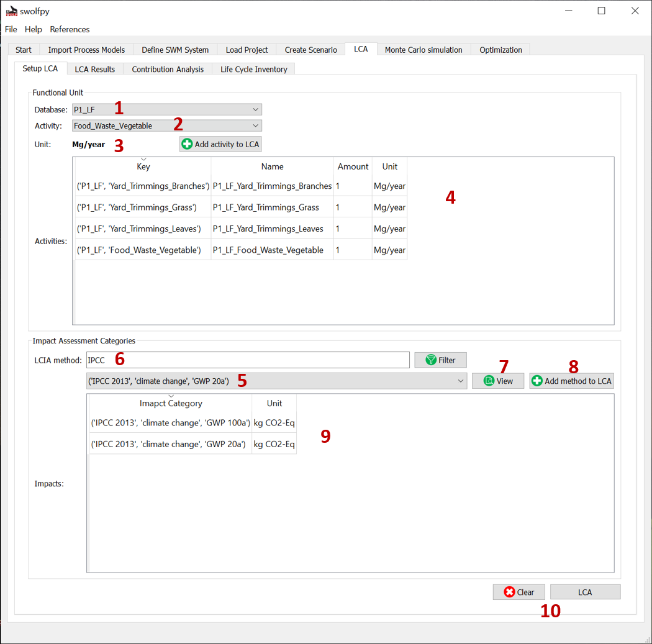Viewport: 652px width, 644px height.
Task: Open the File menu
Action: coord(11,29)
